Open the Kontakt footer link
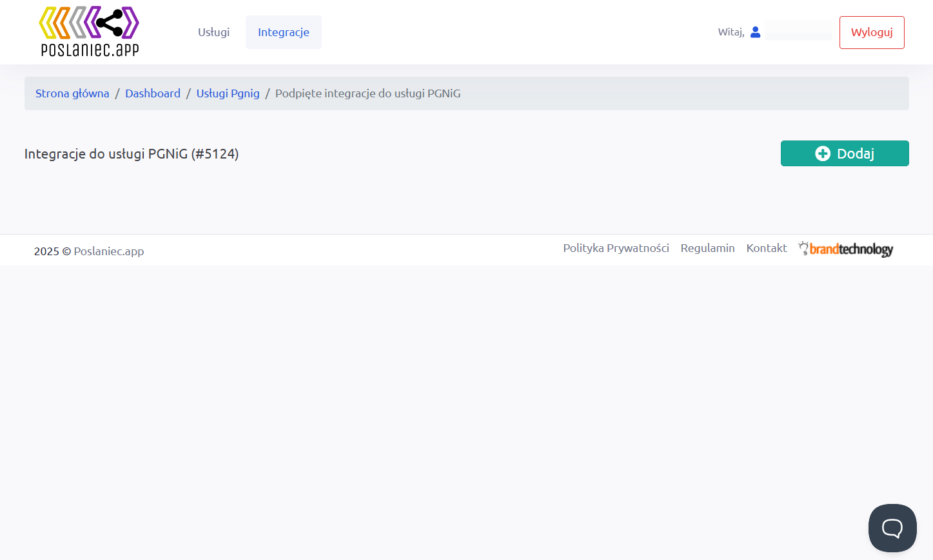933x560 pixels. click(767, 248)
